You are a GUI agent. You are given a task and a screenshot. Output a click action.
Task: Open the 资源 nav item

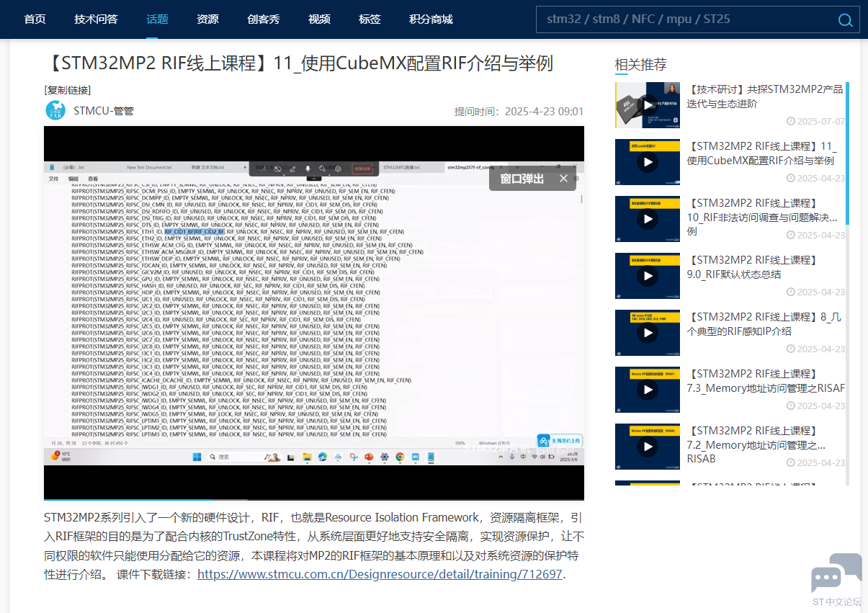[207, 19]
